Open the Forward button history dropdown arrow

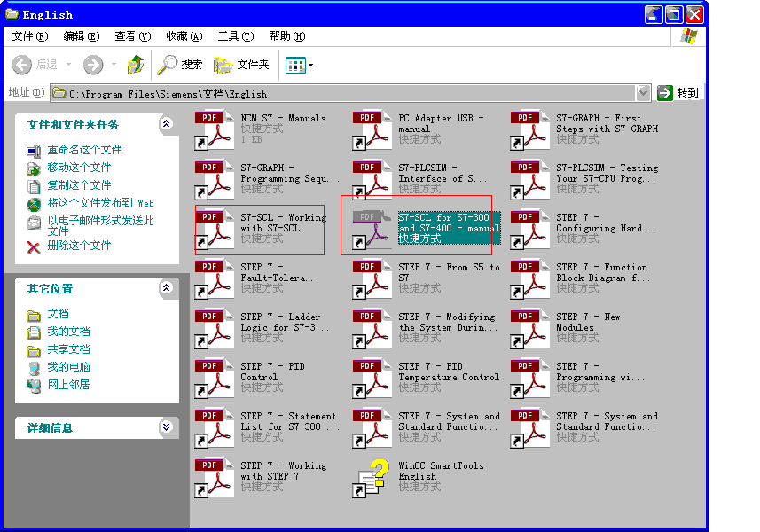114,65
